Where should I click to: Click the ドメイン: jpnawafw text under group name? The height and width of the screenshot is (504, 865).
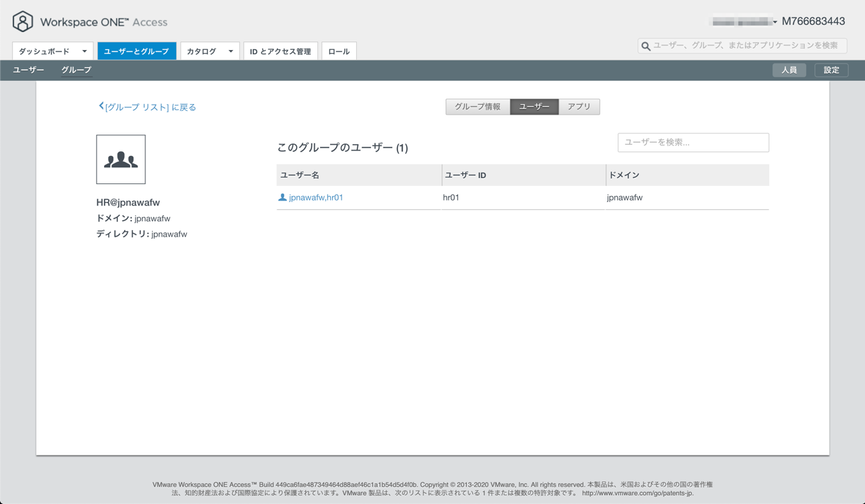[x=133, y=218]
